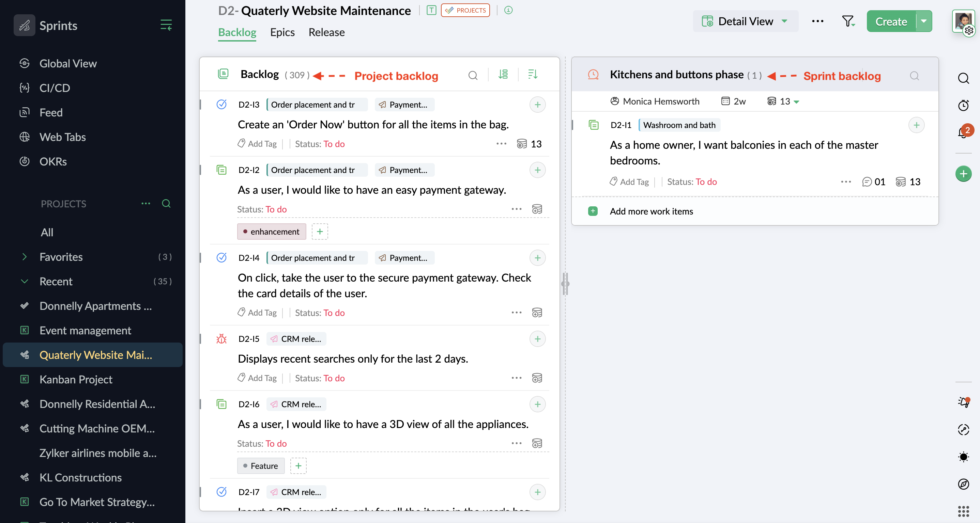Image resolution: width=980 pixels, height=523 pixels.
Task: Switch to the Release tab
Action: [326, 32]
